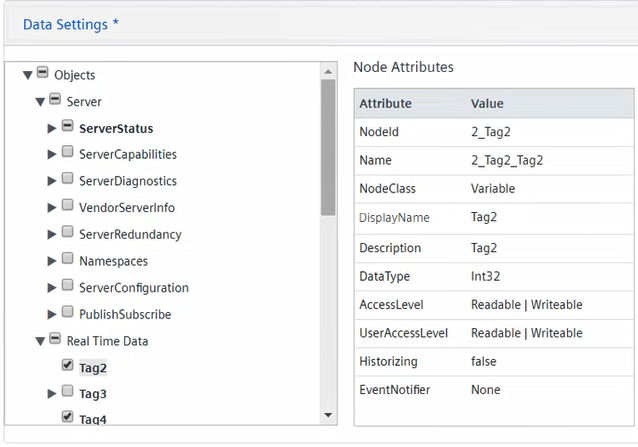Select the ServerRedundancy tree item
The width and height of the screenshot is (638, 447).
130,234
